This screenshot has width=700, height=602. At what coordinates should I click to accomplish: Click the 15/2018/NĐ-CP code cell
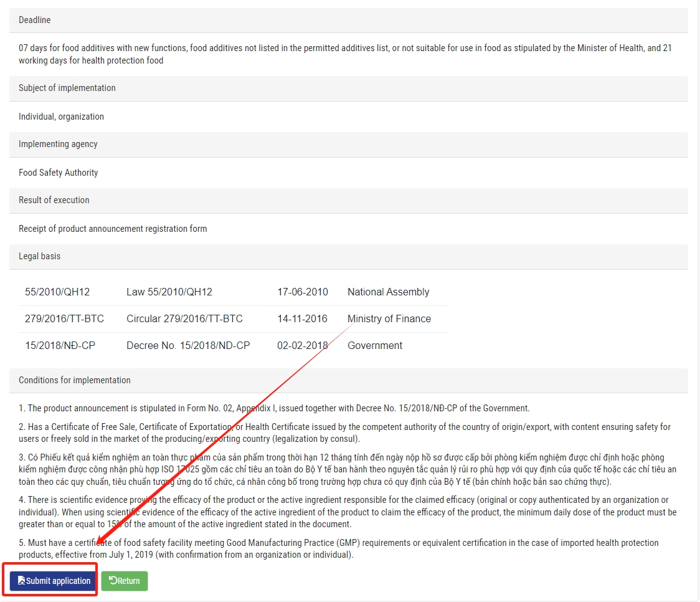tap(60, 346)
